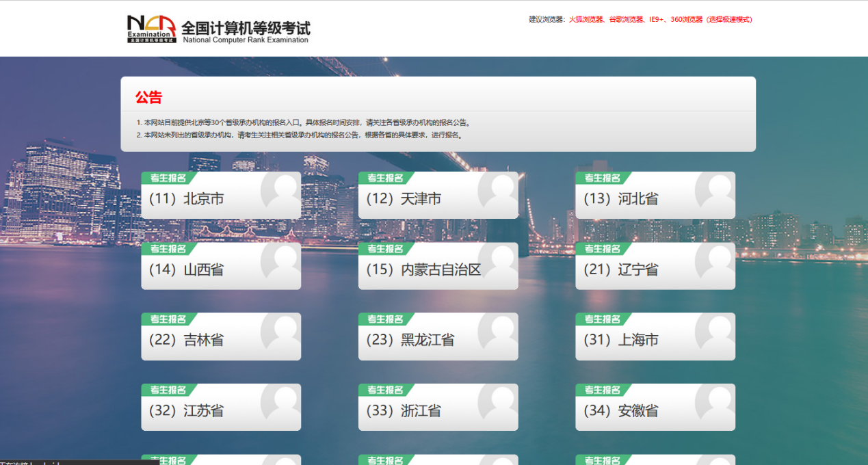Choose (14) 山西省 registration entry

(187, 269)
